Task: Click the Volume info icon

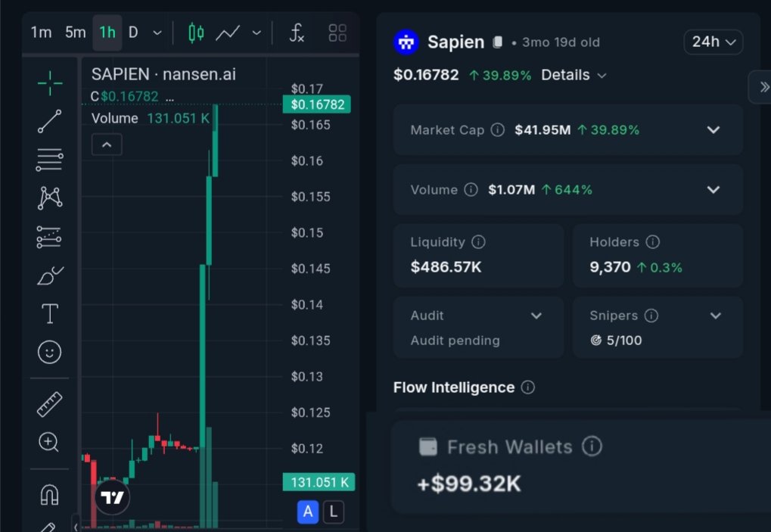Action: [x=471, y=190]
